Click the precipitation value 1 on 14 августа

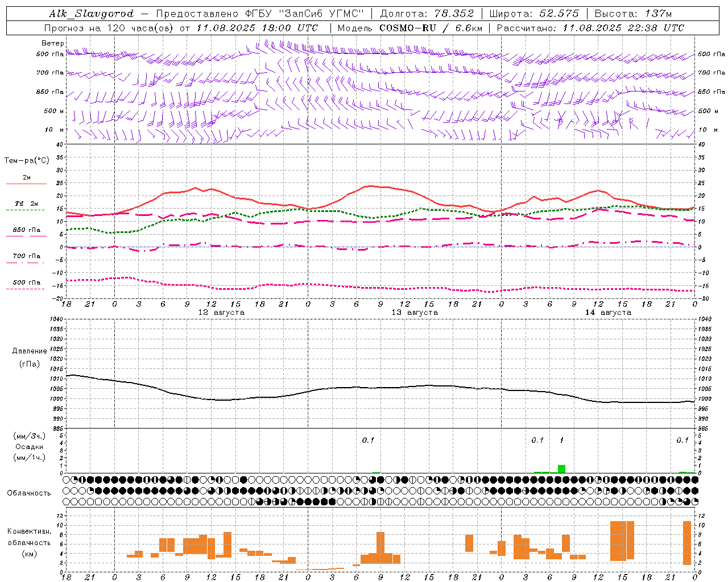562,440
